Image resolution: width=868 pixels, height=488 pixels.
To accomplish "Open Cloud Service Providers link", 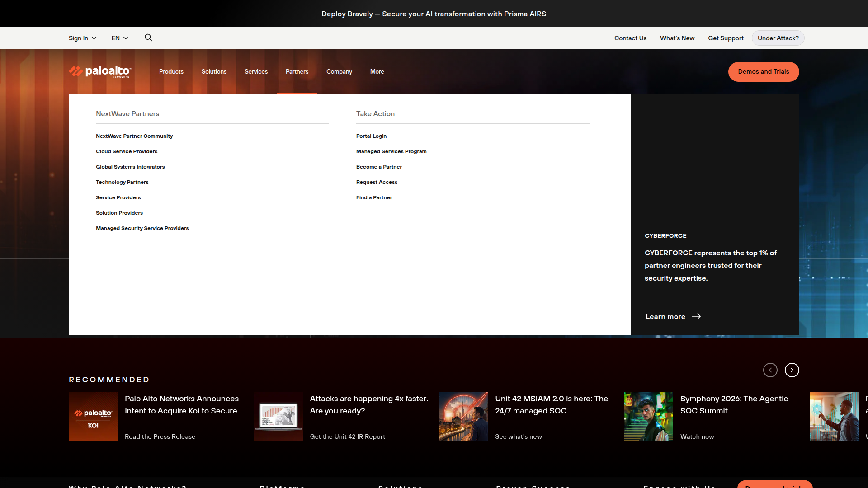I will click(127, 151).
